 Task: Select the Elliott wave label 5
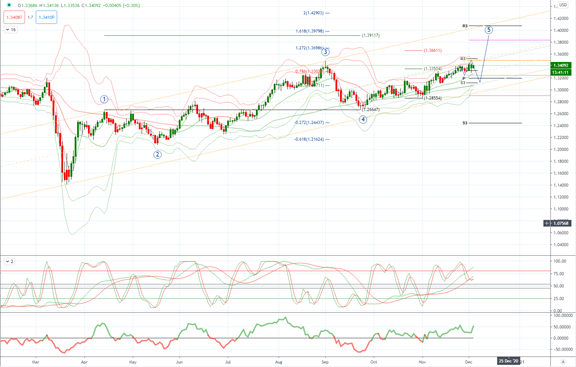(489, 30)
